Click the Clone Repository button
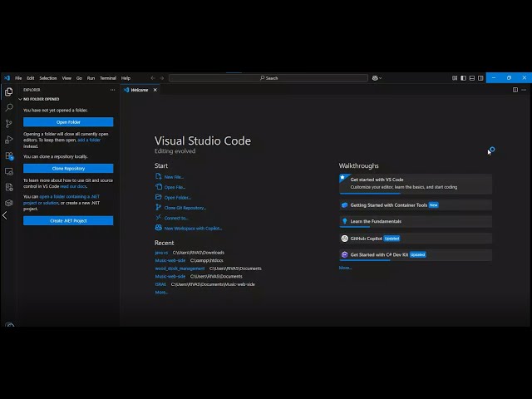 point(68,168)
